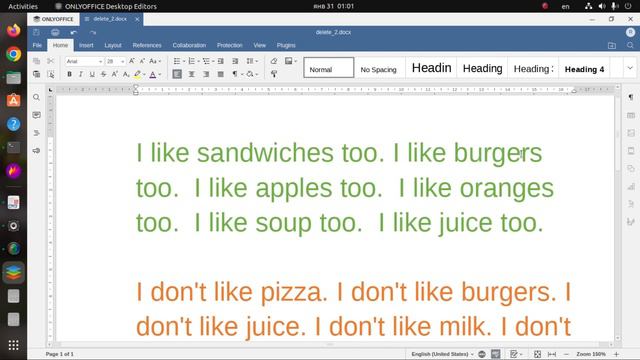Viewport: 640px width, 360px height.
Task: Open Table settings in right sidebar
Action: (x=631, y=115)
